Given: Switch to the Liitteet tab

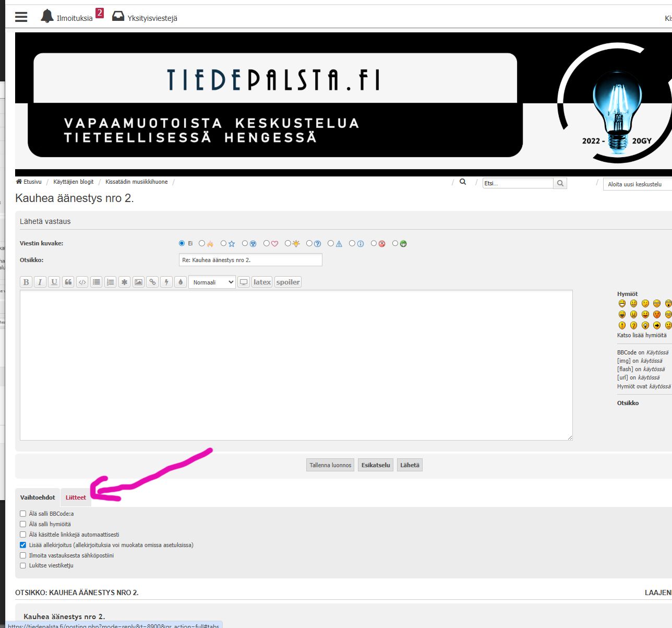Looking at the screenshot, I should click(x=76, y=497).
